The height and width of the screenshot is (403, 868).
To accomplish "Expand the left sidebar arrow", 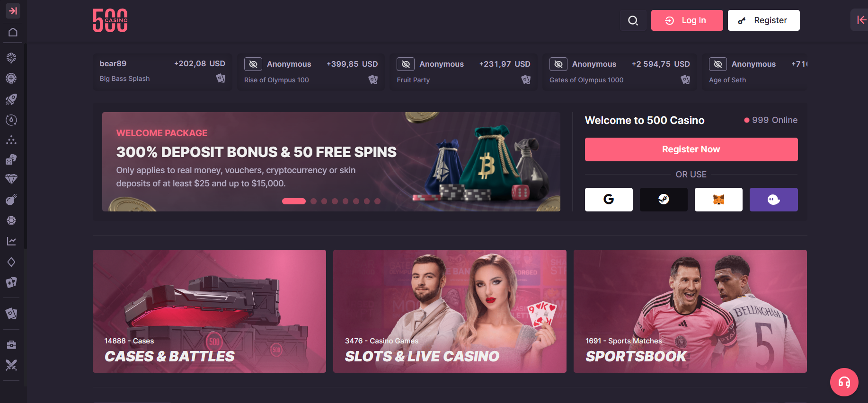I will click(x=13, y=10).
